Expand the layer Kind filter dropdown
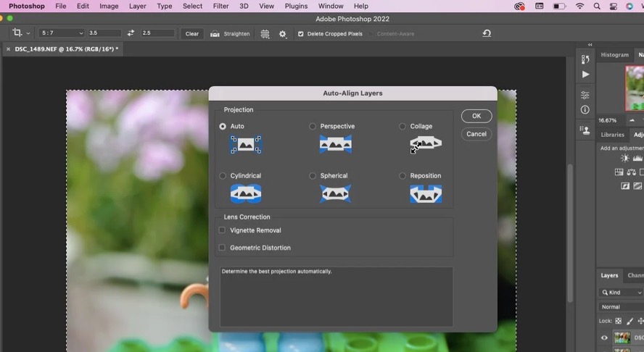644x352 pixels. coord(621,292)
